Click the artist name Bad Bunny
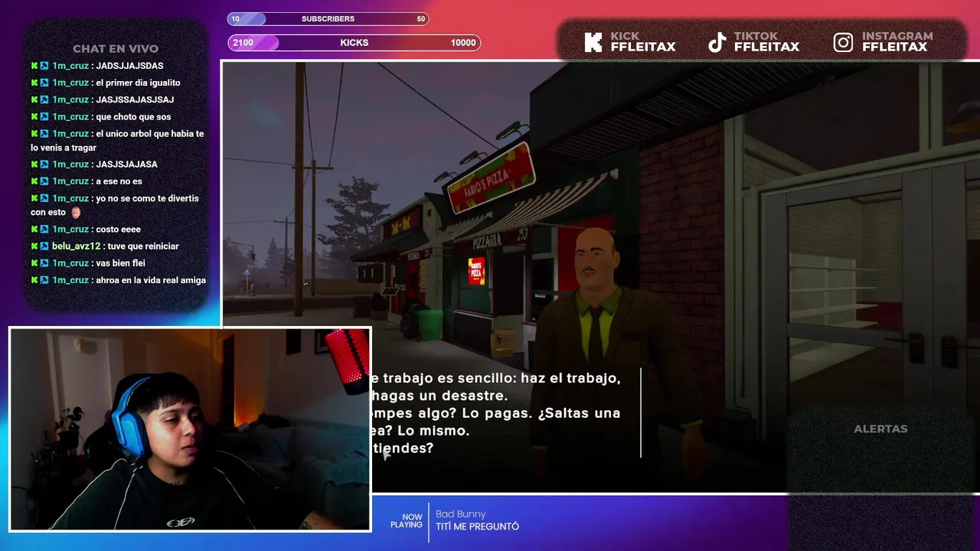Image resolution: width=980 pixels, height=551 pixels. pos(460,514)
